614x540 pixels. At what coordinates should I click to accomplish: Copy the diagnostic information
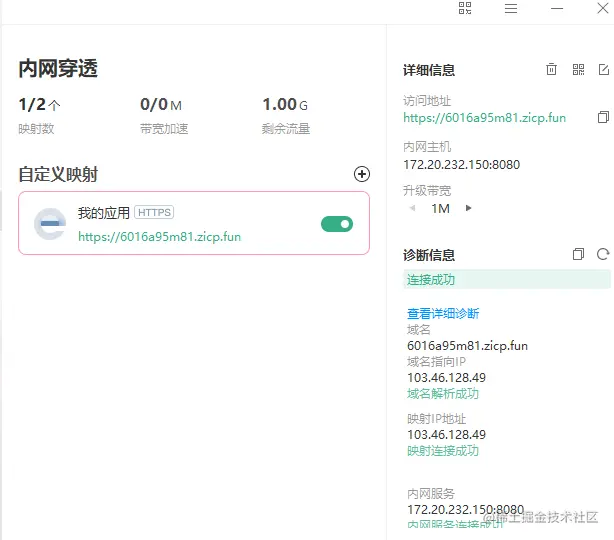click(578, 254)
